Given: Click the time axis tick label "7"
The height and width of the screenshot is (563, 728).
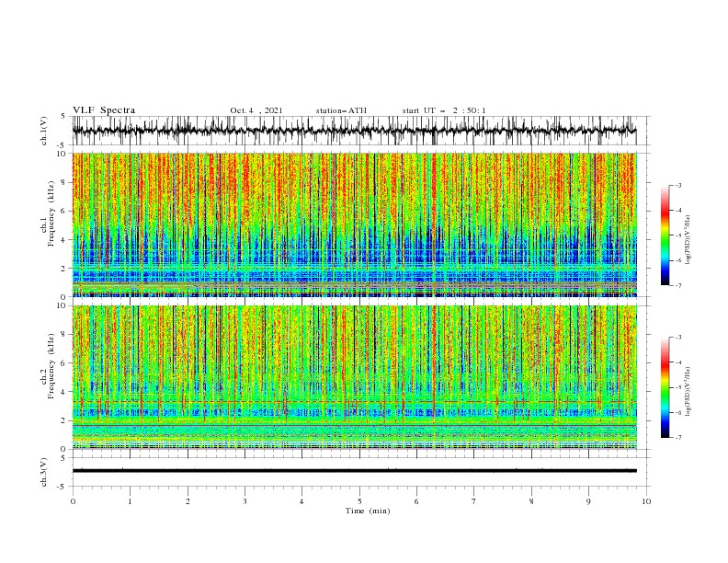Looking at the screenshot, I should click(x=474, y=501).
